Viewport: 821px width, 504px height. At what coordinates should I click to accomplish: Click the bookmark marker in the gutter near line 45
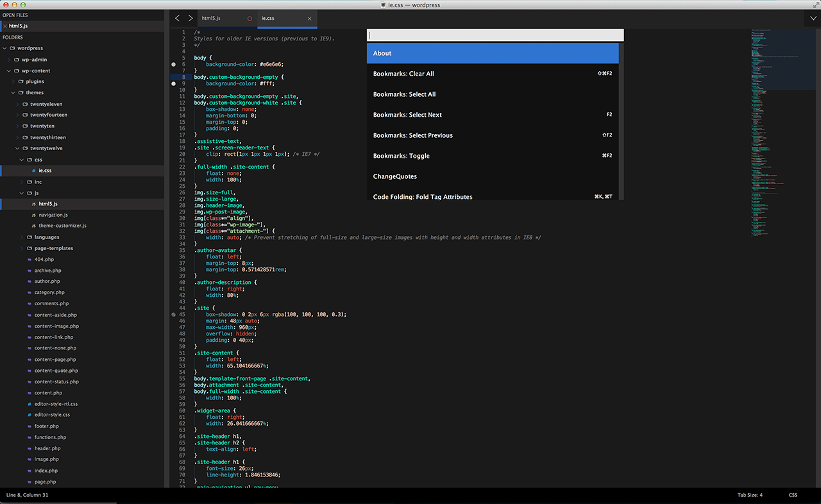pos(173,314)
